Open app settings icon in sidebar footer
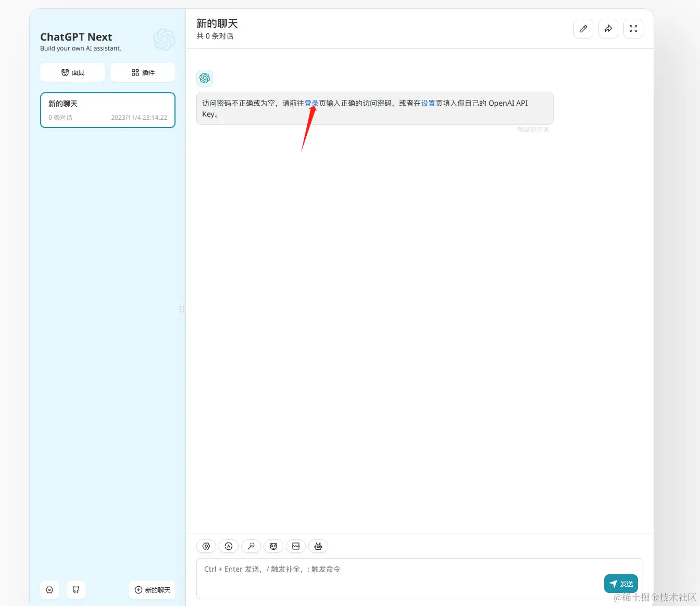Screen dimensions: 700x606 point(49,590)
